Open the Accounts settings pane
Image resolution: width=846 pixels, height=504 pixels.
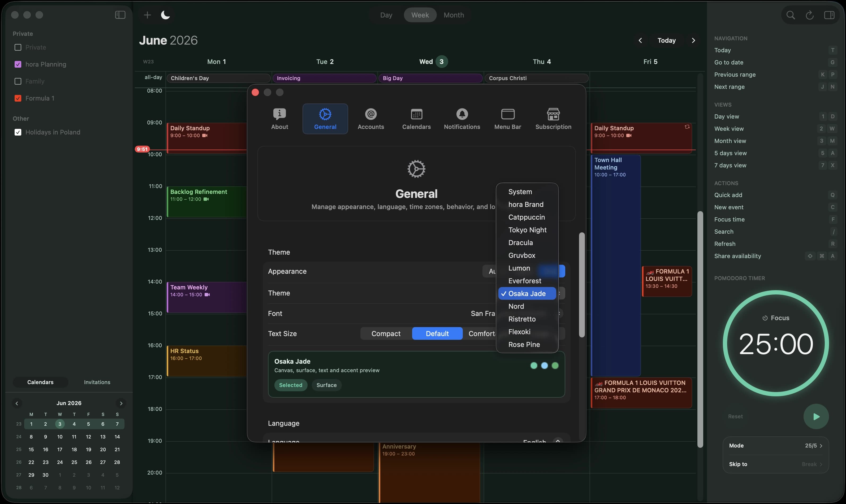point(371,119)
